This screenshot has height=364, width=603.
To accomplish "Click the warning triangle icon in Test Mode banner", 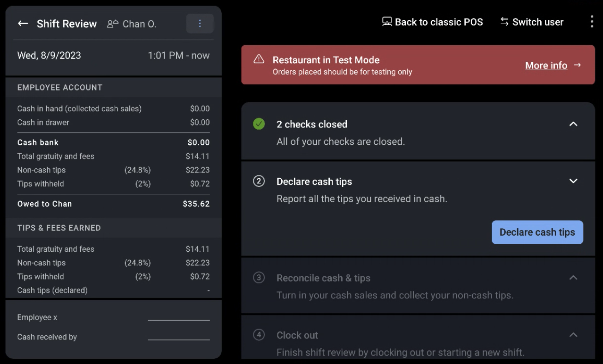I will 259,59.
